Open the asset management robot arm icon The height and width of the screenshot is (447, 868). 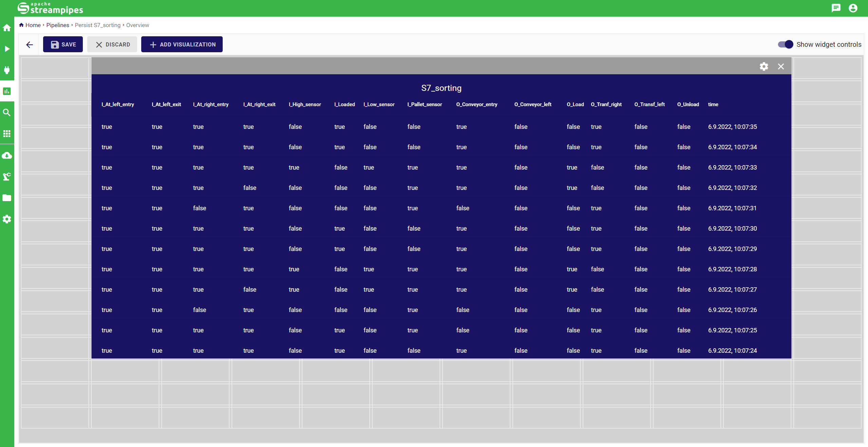7,176
